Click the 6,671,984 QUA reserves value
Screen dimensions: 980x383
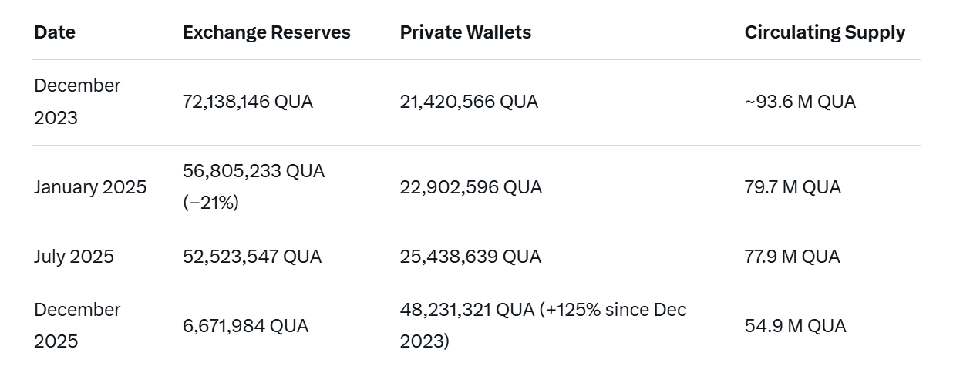click(x=245, y=326)
